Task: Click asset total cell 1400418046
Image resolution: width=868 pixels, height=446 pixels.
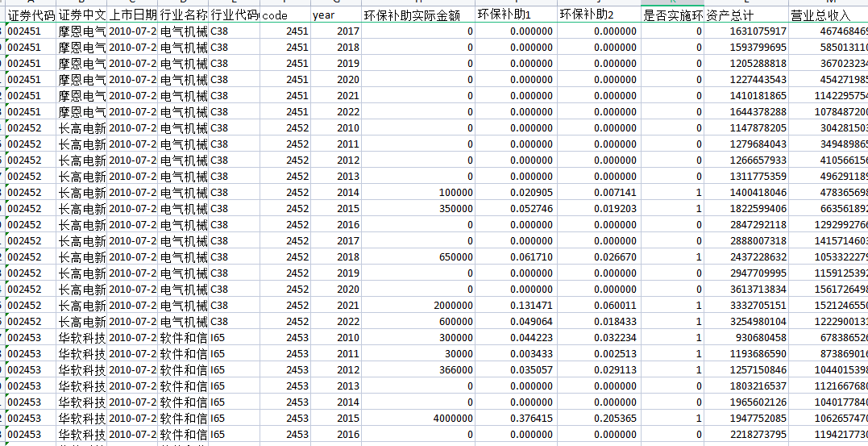Action: click(x=747, y=192)
